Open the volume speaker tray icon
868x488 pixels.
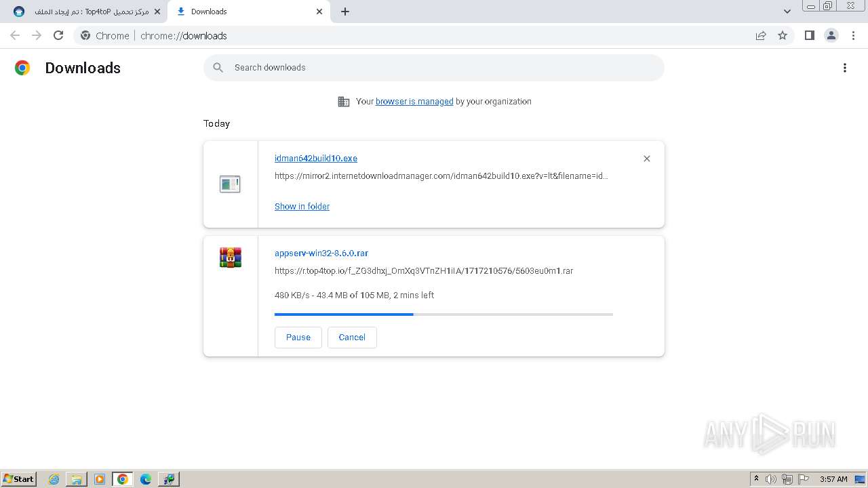[771, 479]
